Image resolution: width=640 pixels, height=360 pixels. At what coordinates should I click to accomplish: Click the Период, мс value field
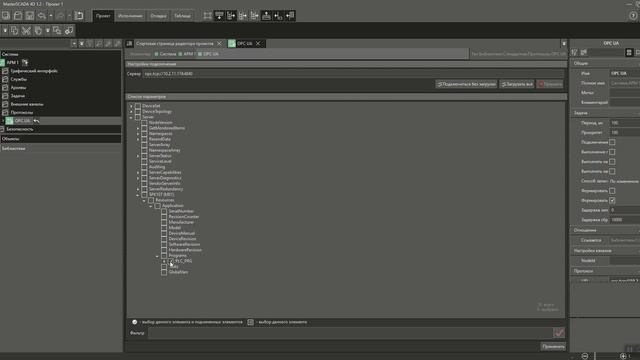[624, 123]
